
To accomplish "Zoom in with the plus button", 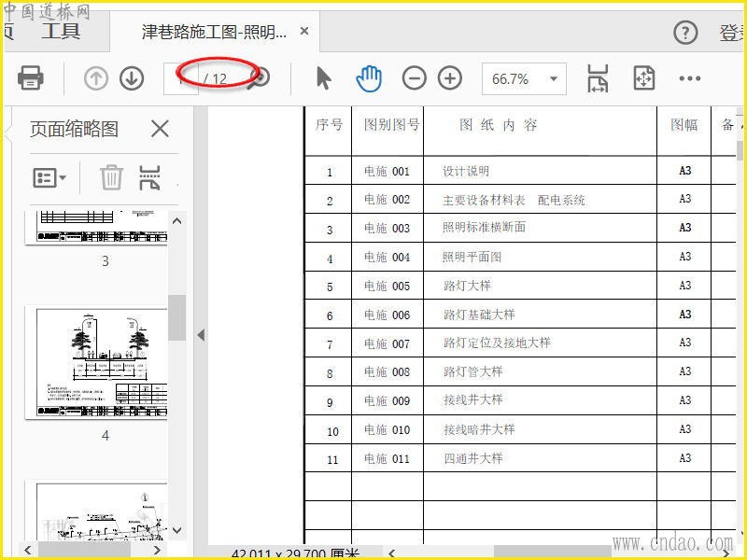I will pos(450,78).
